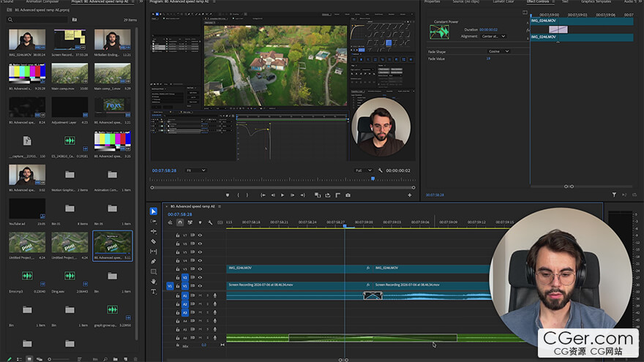Open the Fade Shape Cosine dropdown
The height and width of the screenshot is (362, 644).
click(498, 51)
